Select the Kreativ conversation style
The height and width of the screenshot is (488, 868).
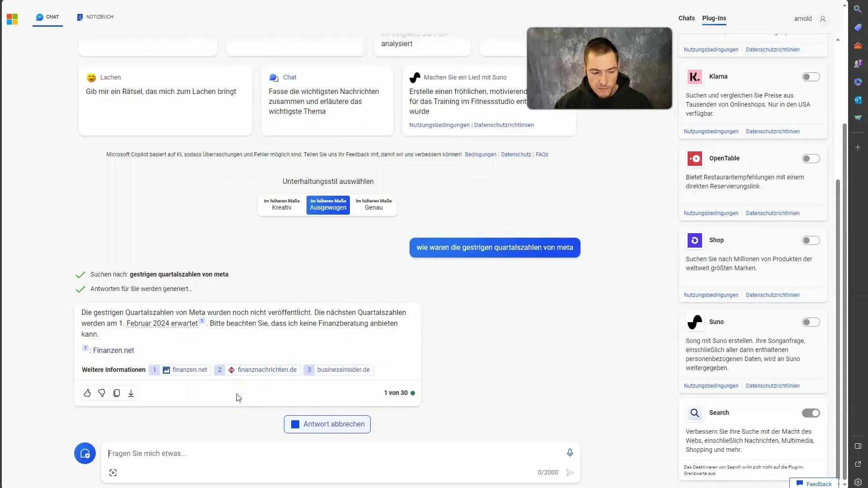coord(281,204)
